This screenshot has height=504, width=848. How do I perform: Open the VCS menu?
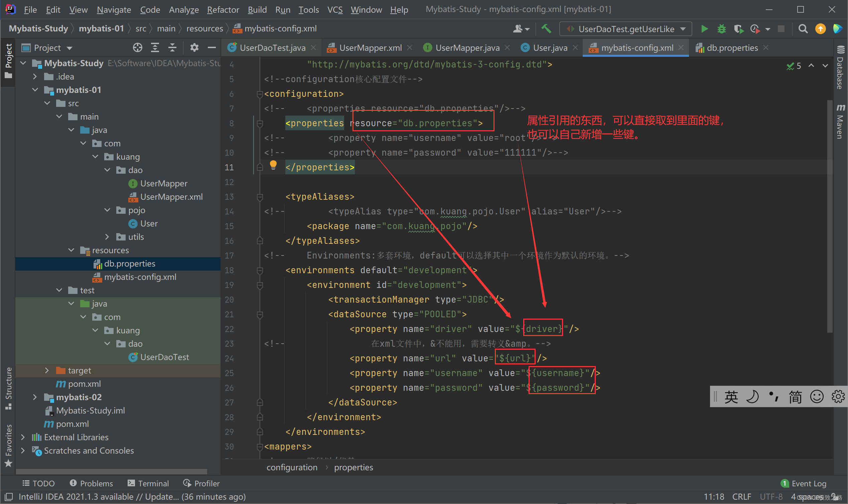pyautogui.click(x=335, y=9)
